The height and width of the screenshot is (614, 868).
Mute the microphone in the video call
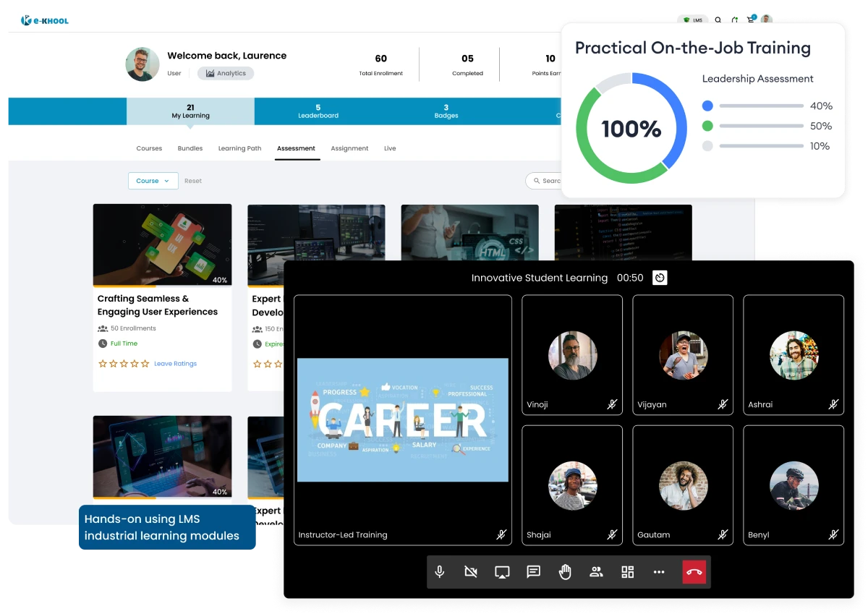pos(439,571)
